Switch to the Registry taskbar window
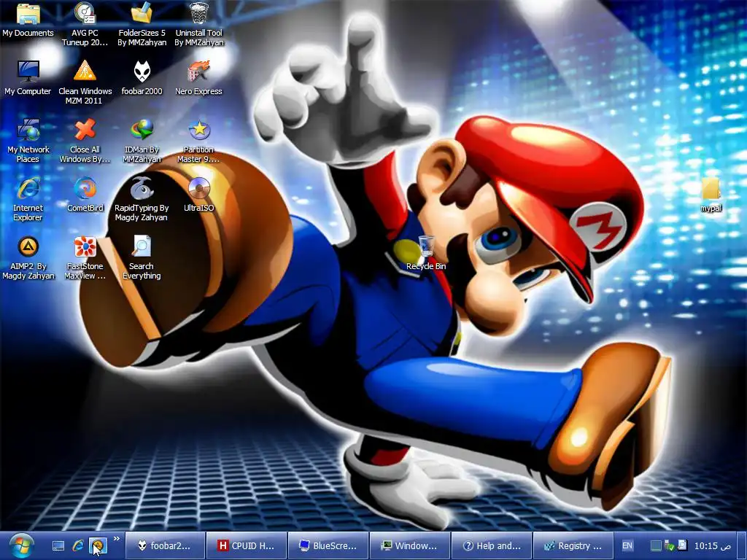Screen dimensions: 747x560 pos(573,545)
